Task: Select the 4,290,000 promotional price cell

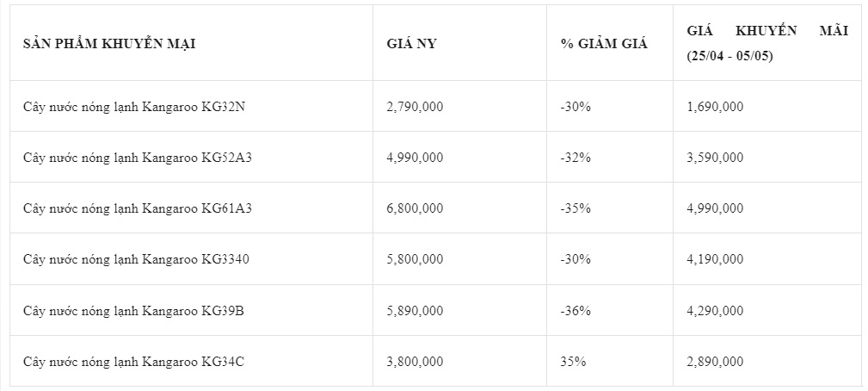Action: [x=715, y=310]
